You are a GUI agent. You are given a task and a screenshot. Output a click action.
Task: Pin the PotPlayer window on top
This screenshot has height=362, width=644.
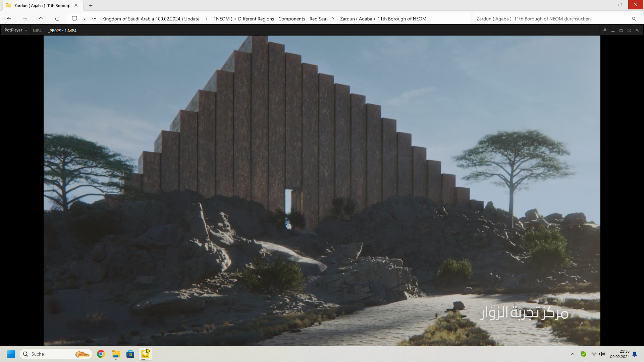pyautogui.click(x=605, y=31)
